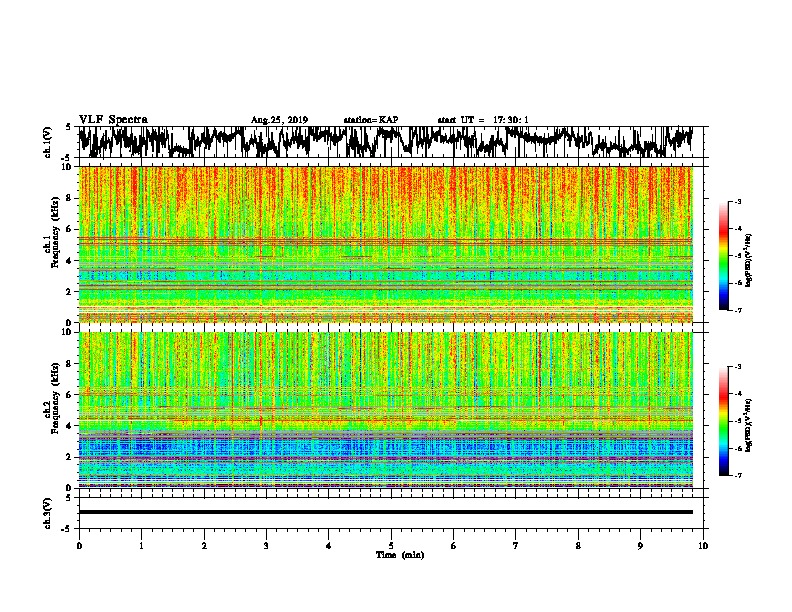Click the ch.1 spectrogram color scale bar

coord(724,256)
